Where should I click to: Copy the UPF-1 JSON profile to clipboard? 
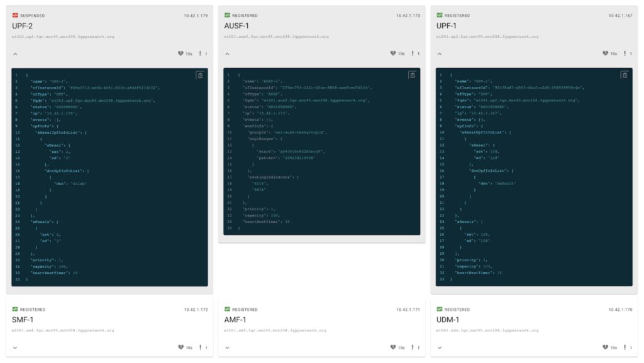pyautogui.click(x=625, y=75)
